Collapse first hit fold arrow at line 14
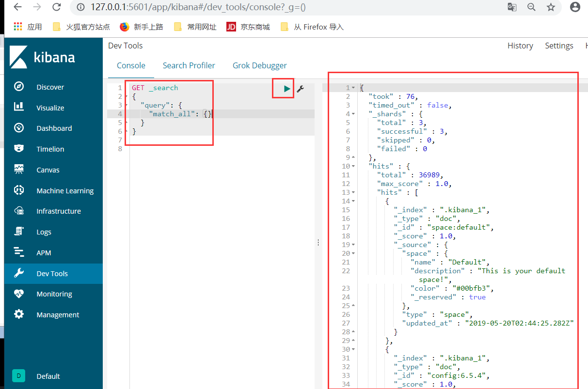The image size is (588, 389). tap(353, 201)
